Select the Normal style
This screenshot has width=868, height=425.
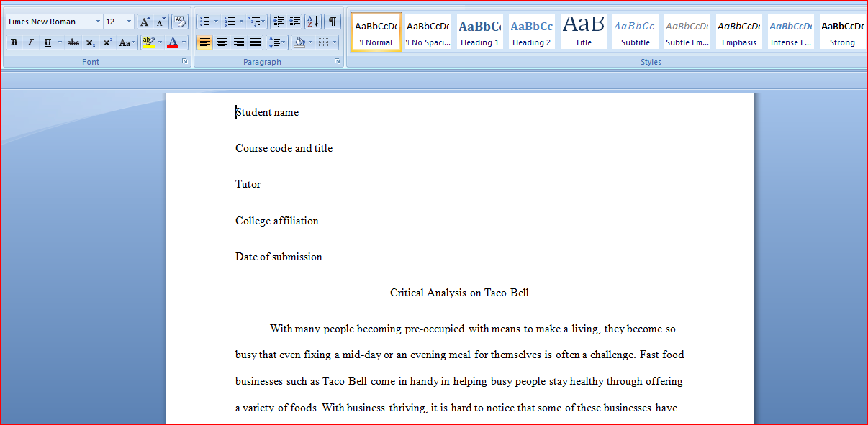pos(376,32)
